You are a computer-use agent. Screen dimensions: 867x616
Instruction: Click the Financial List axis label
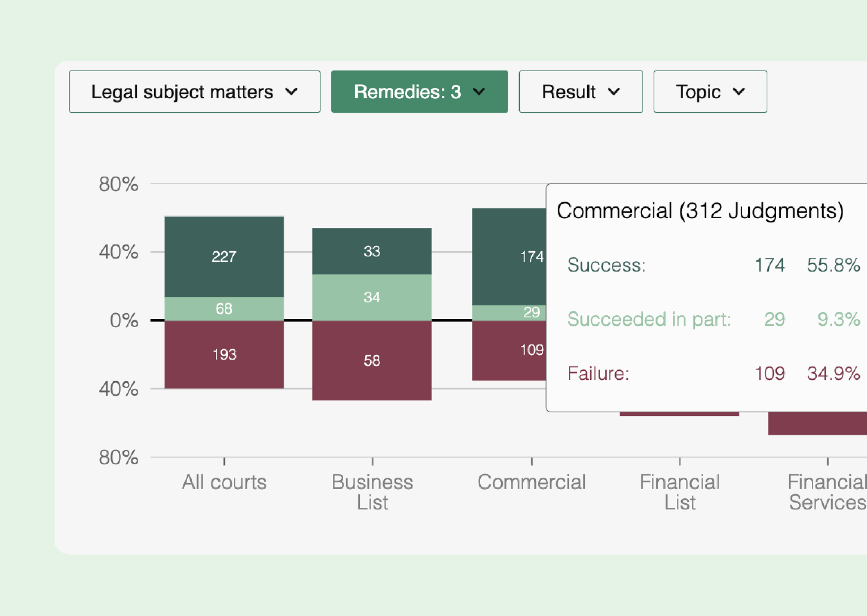[x=679, y=492]
